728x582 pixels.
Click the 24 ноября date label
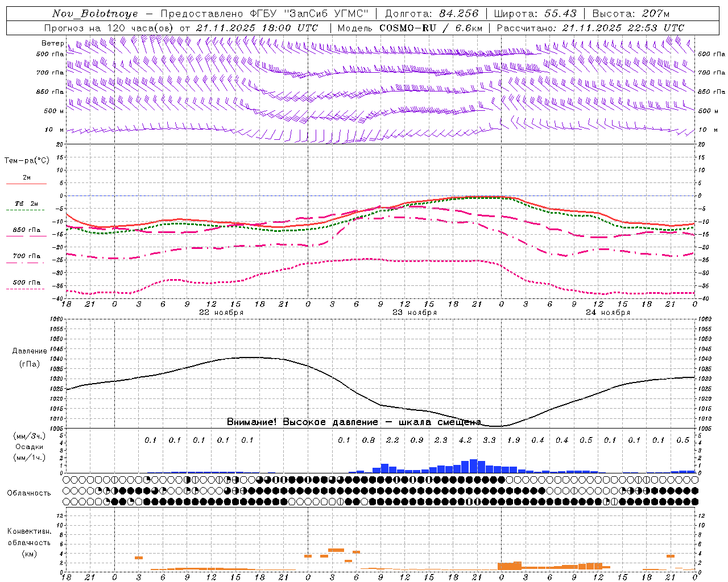608,313
